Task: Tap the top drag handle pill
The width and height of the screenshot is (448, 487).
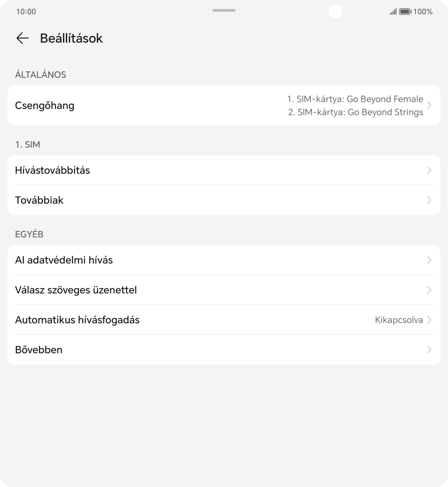Action: tap(224, 10)
